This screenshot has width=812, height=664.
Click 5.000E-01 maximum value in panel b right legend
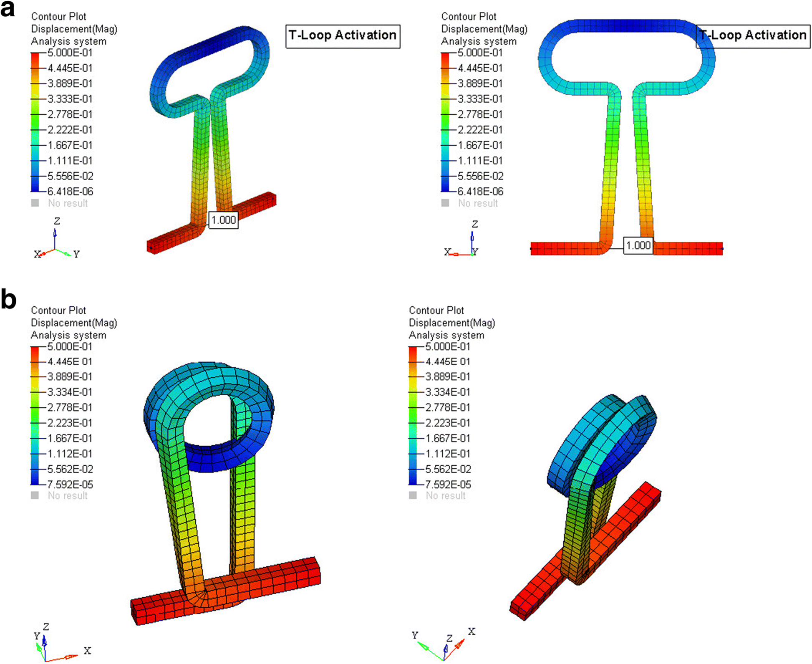point(448,347)
